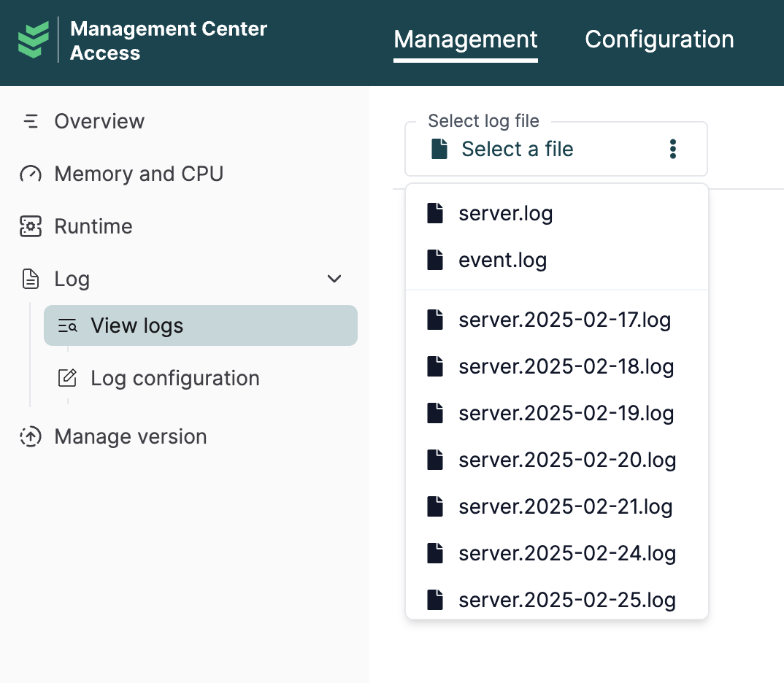Open the View logs page

(x=137, y=325)
